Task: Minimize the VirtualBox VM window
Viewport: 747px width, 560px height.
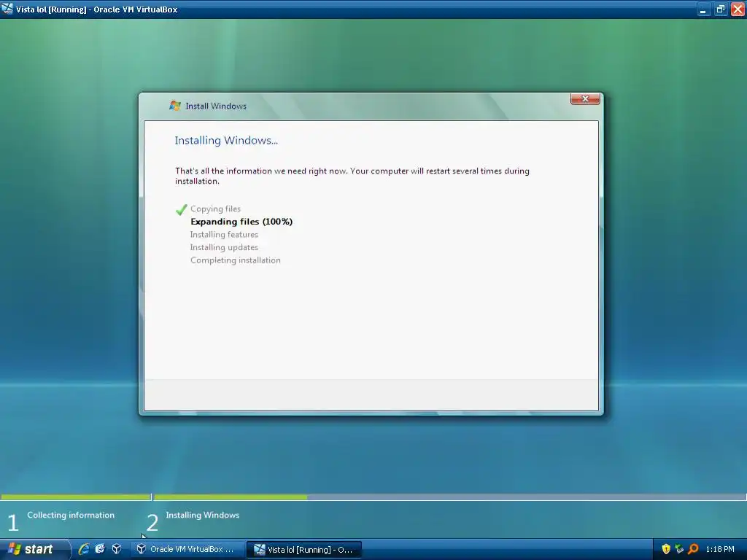Action: [x=703, y=9]
